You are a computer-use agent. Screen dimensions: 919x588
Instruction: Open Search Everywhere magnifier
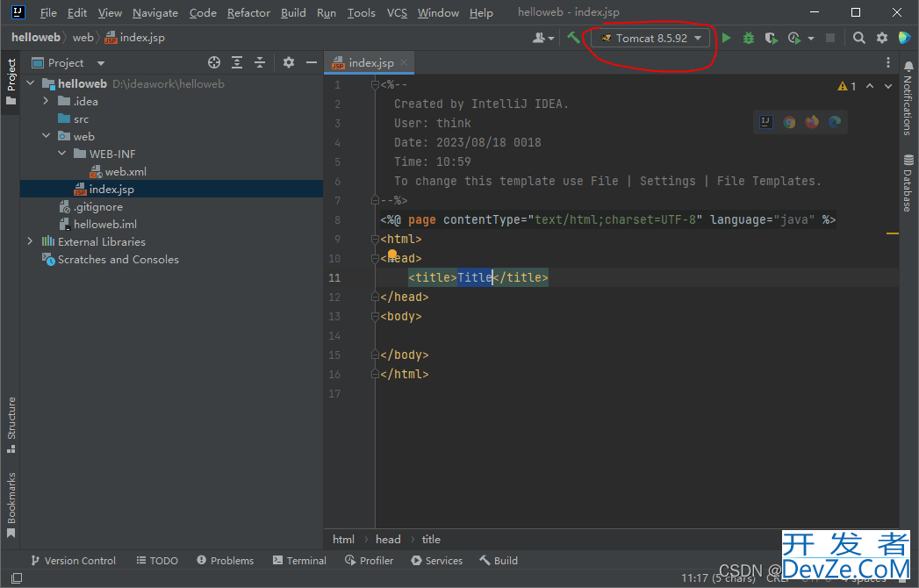(858, 38)
